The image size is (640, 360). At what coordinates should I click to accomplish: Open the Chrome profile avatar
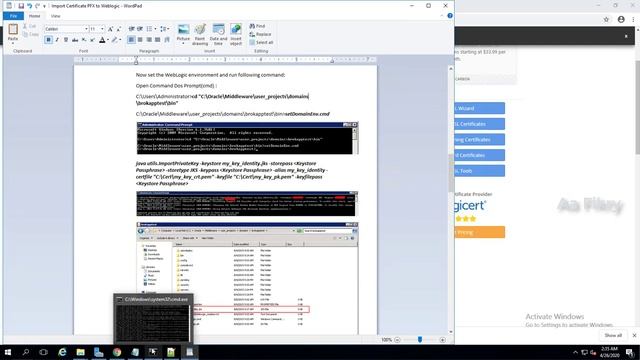[x=621, y=19]
